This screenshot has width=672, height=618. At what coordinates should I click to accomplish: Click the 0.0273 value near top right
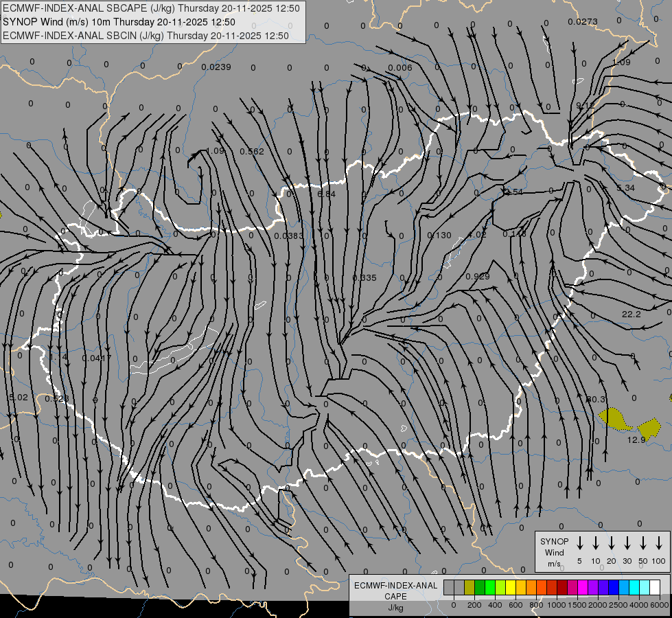[583, 21]
